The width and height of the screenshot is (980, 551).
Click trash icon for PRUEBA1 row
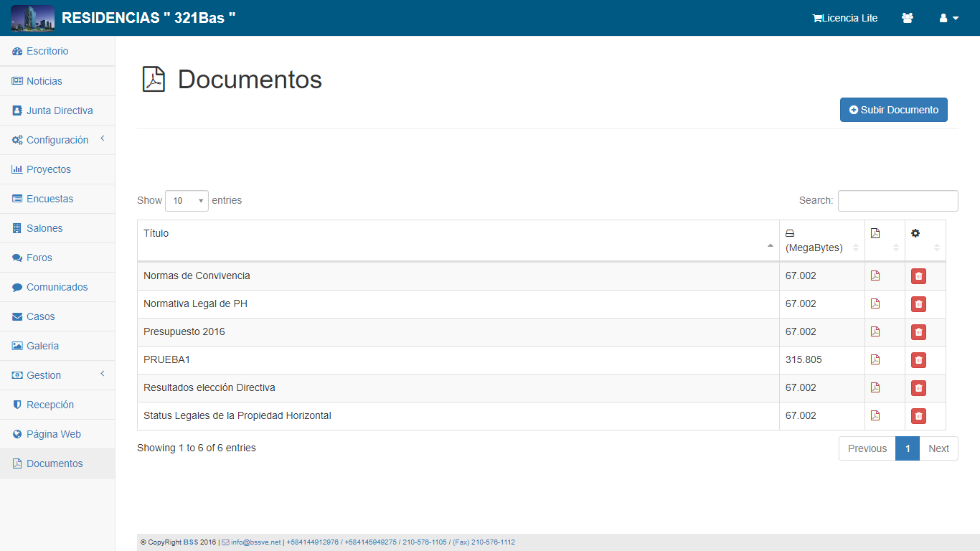point(918,360)
